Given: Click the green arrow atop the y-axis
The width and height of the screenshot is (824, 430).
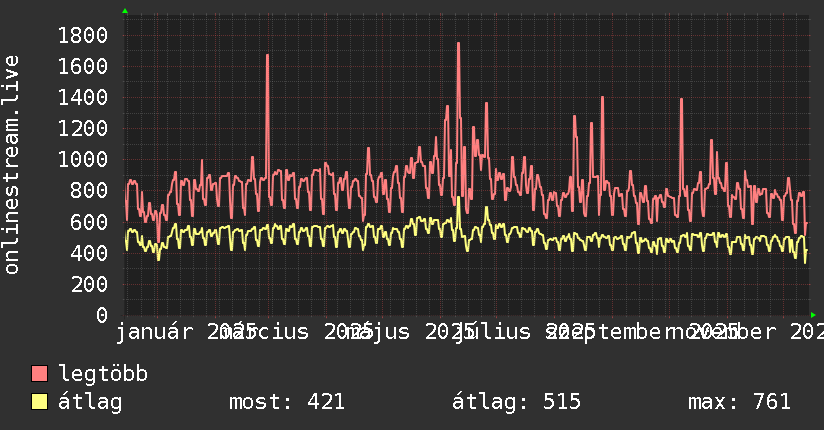Looking at the screenshot, I should point(125,11).
